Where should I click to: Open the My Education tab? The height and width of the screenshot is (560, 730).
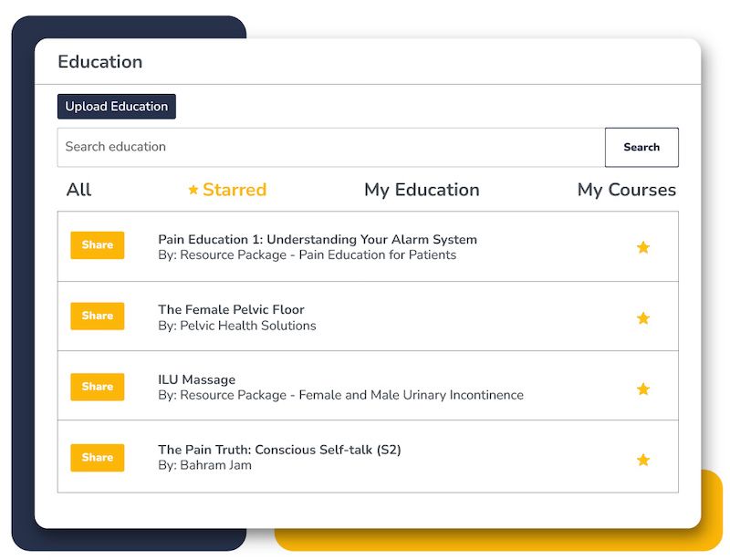tap(422, 190)
